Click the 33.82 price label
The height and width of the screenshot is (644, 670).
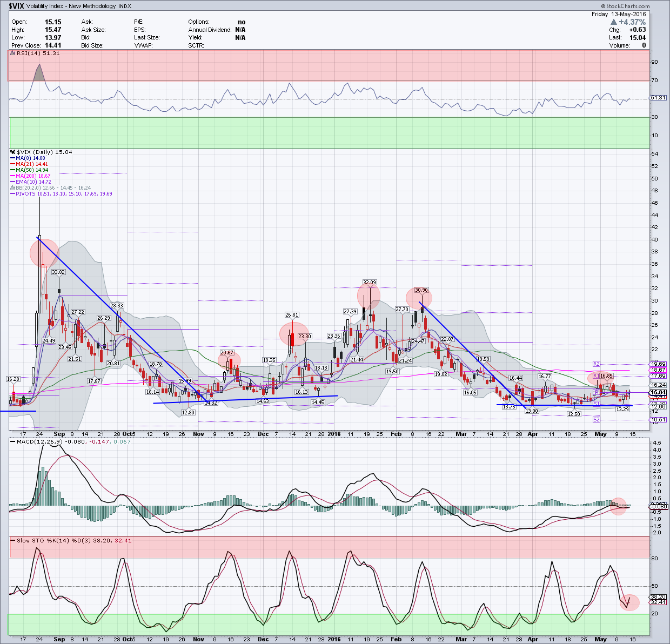(58, 272)
